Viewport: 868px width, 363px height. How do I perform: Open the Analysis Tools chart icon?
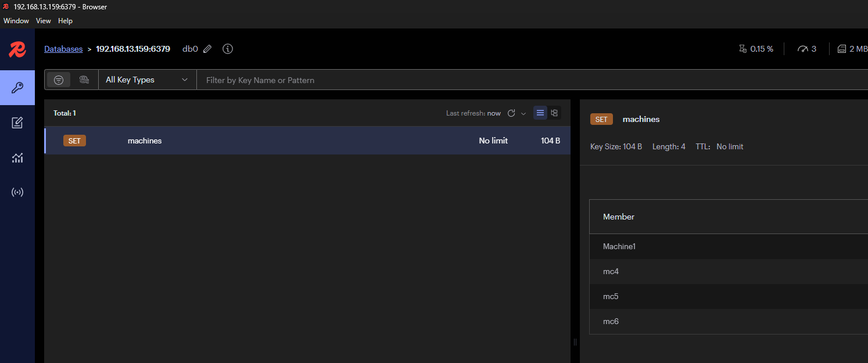pyautogui.click(x=17, y=157)
